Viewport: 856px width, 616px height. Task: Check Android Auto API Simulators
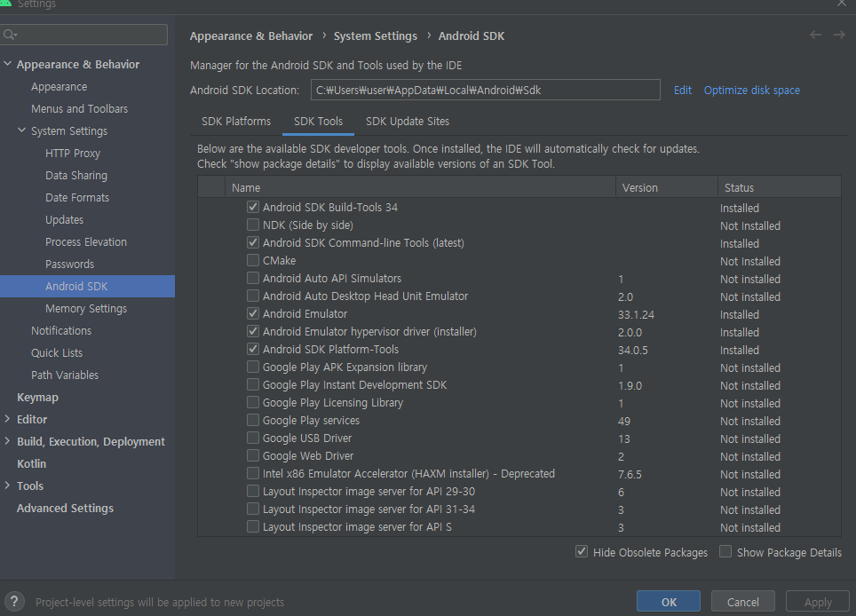253,278
